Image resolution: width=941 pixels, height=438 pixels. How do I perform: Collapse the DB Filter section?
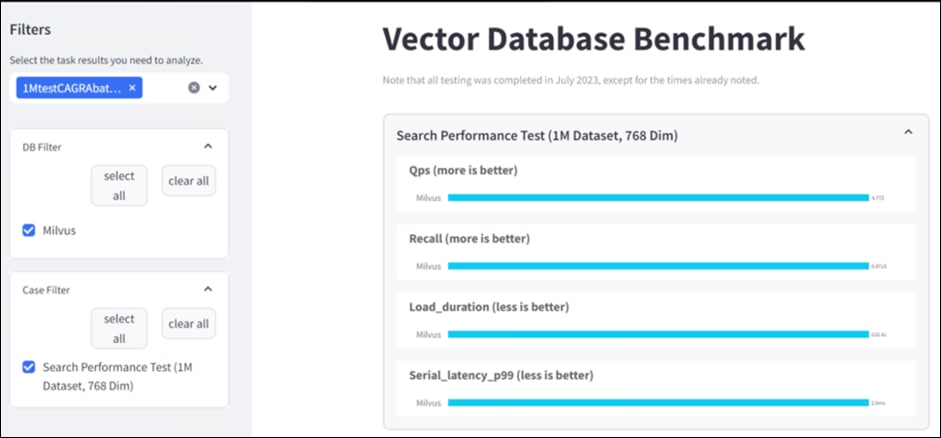pyautogui.click(x=208, y=146)
